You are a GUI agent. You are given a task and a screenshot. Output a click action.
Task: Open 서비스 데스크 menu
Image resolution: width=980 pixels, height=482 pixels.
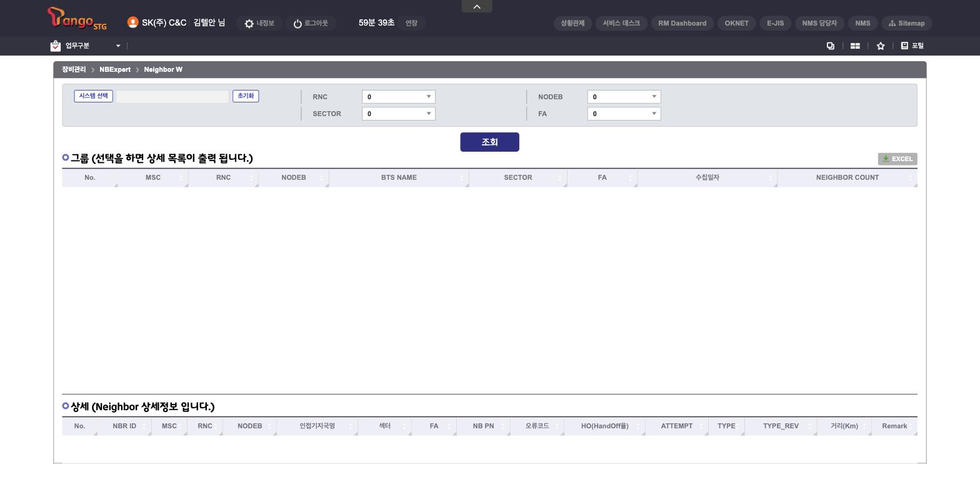[621, 23]
